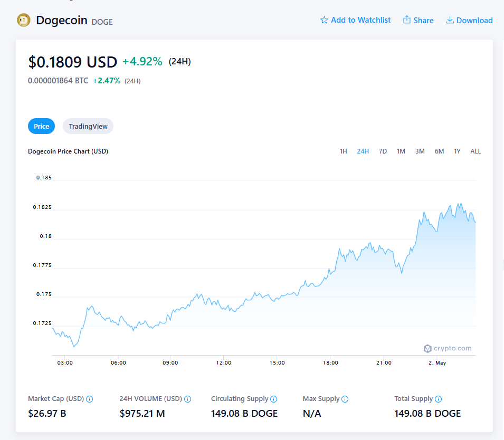The width and height of the screenshot is (504, 440).
Task: Click the share arrow icon
Action: coord(406,20)
